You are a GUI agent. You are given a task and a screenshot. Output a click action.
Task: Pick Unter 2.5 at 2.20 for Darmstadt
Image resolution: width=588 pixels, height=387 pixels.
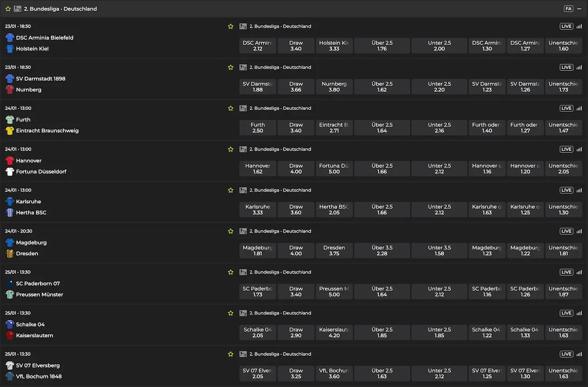coord(439,87)
